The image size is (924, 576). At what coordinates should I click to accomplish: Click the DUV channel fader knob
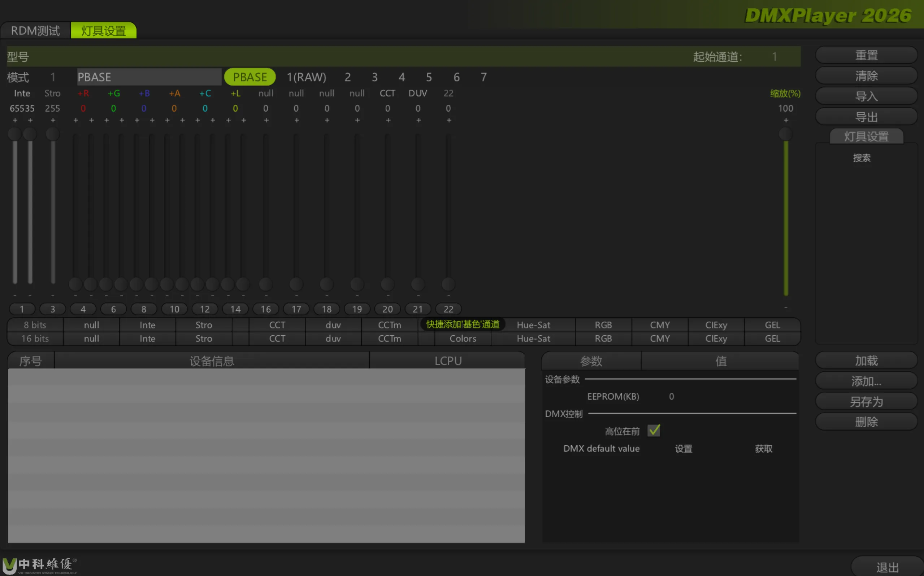click(418, 284)
